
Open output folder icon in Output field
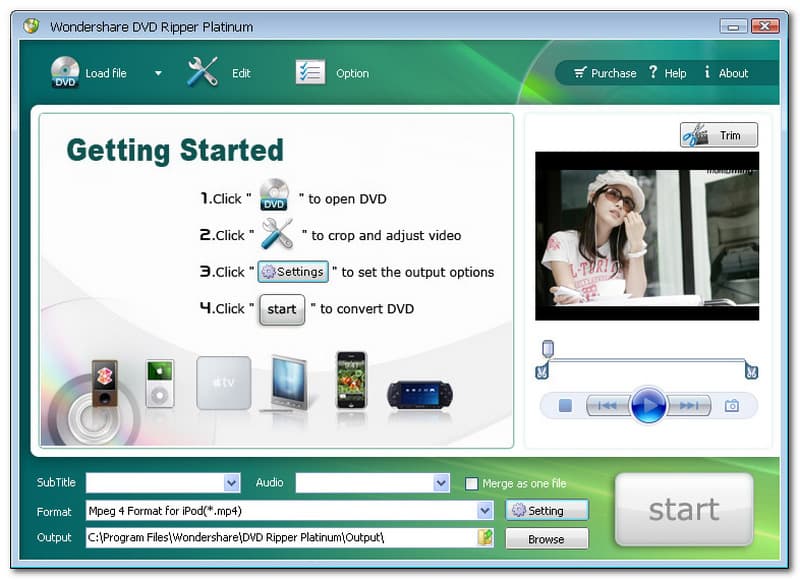(x=485, y=538)
